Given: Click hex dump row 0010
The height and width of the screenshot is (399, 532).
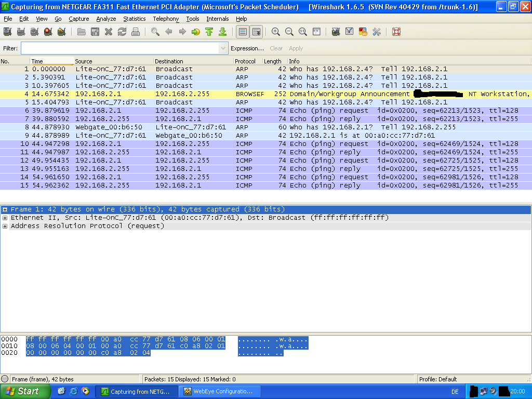Looking at the screenshot, I should click(154, 345).
